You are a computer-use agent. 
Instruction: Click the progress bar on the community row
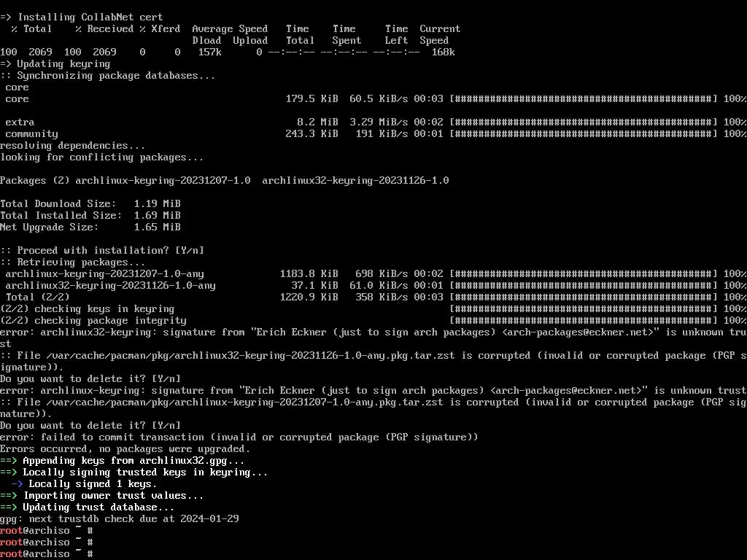pyautogui.click(x=584, y=134)
